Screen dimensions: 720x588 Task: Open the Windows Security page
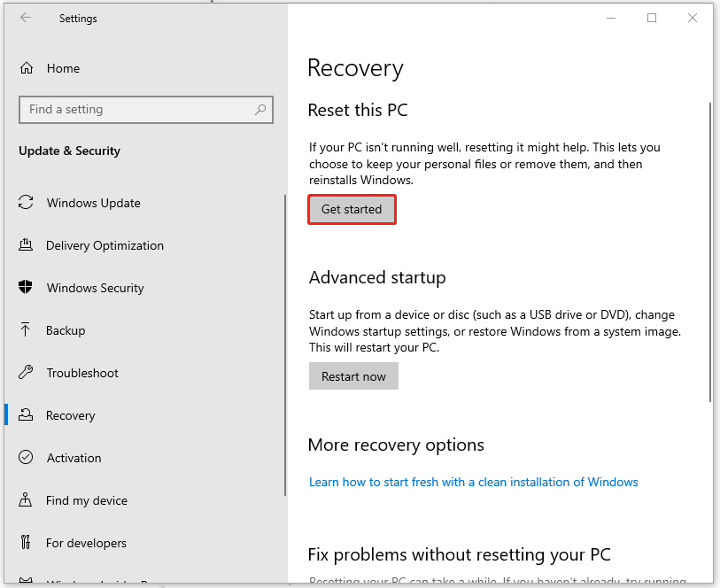pos(95,288)
